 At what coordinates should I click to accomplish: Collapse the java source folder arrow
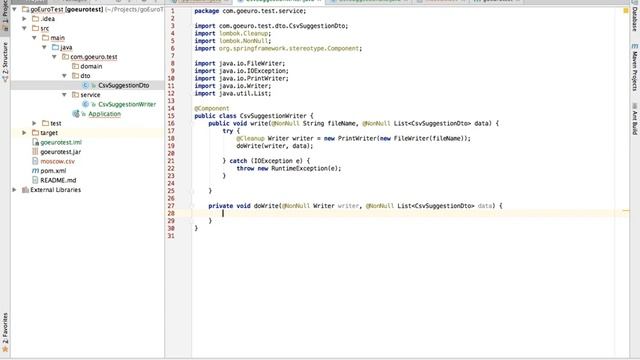(x=44, y=47)
